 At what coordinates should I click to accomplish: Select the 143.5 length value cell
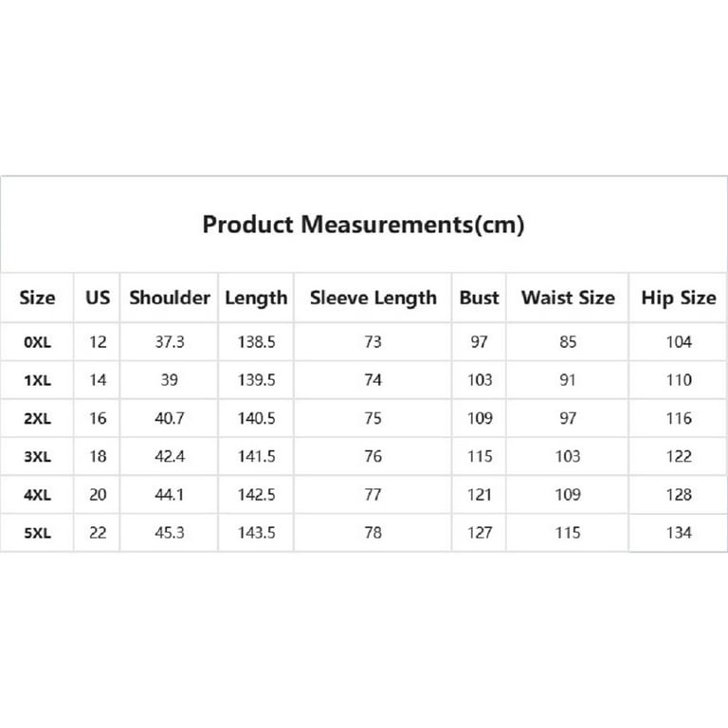256,533
